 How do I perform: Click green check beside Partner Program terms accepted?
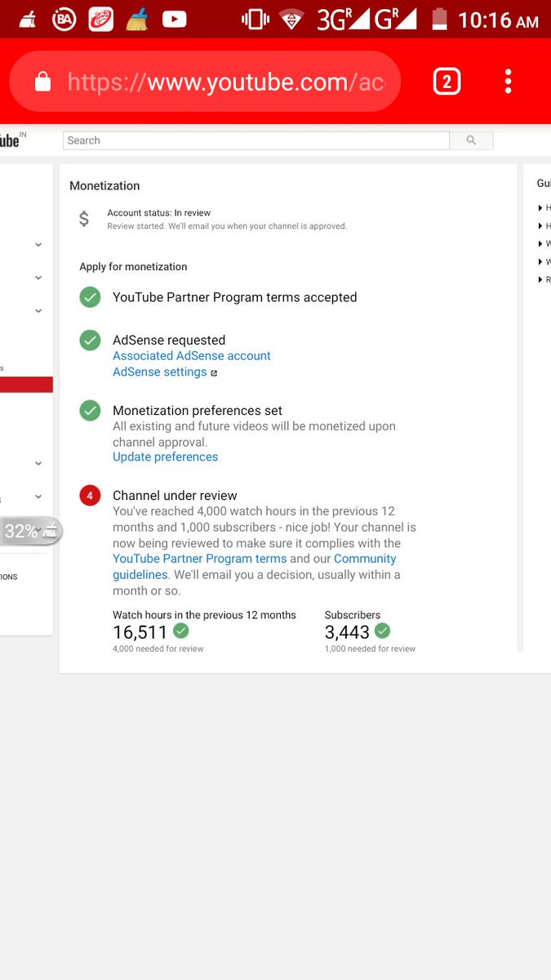(x=90, y=297)
